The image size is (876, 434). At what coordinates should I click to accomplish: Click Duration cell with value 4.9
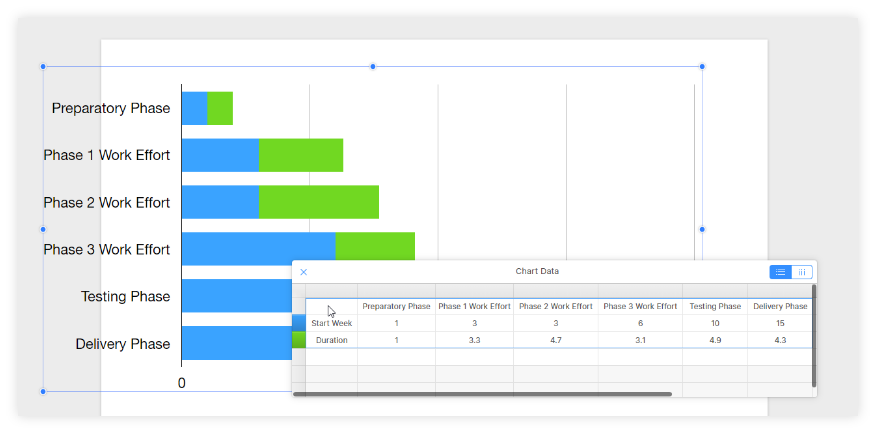[715, 340]
